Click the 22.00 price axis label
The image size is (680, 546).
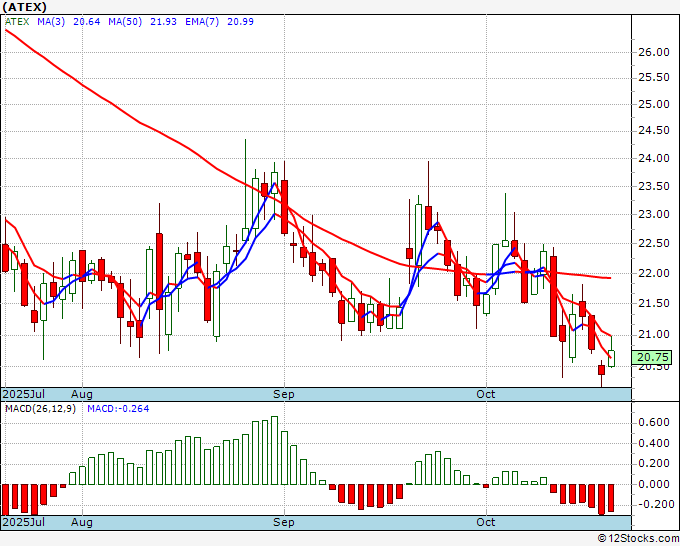click(x=652, y=274)
